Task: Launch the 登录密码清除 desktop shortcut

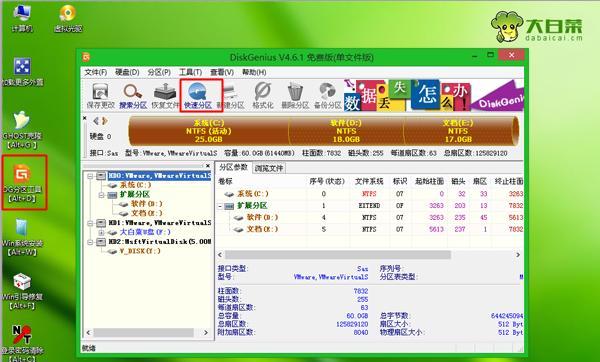Action: pyautogui.click(x=22, y=344)
